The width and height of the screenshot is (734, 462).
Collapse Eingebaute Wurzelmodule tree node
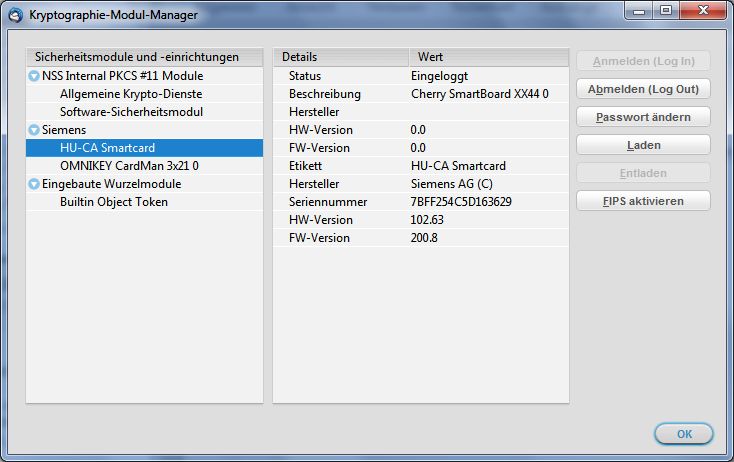point(34,184)
